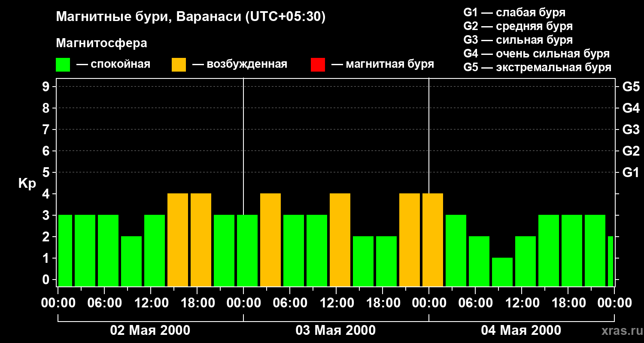Click the 'G2 — средняя буря' legend line

coord(518,26)
